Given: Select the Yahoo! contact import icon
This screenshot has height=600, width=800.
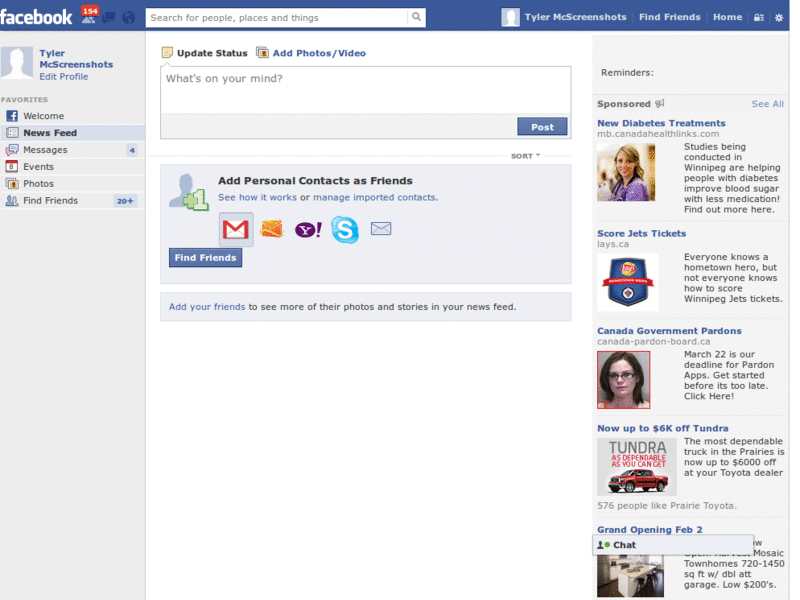Looking at the screenshot, I should click(308, 230).
